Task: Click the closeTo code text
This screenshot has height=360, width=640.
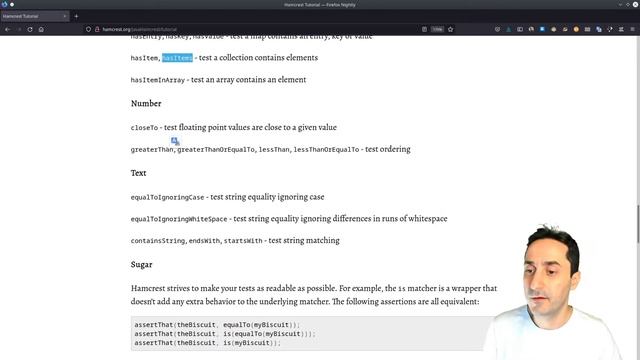Action: 144,128
